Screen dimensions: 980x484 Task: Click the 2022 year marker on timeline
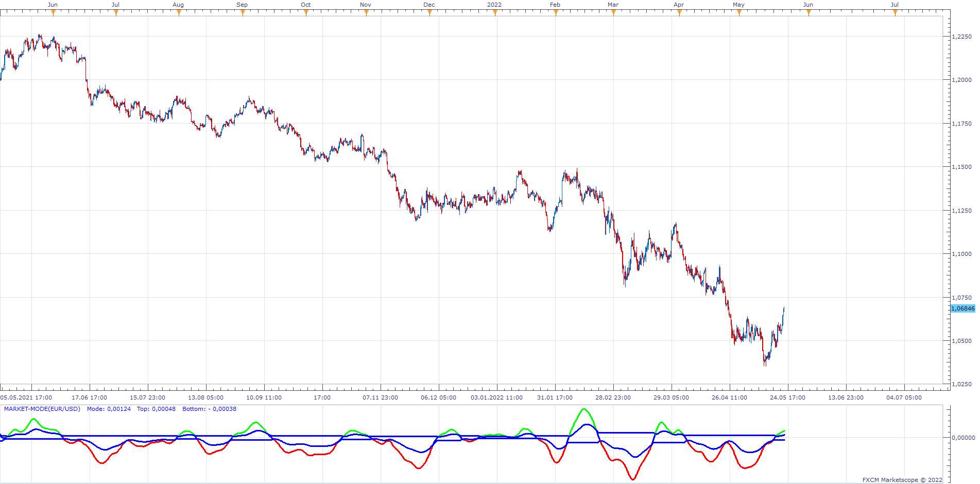pyautogui.click(x=495, y=13)
